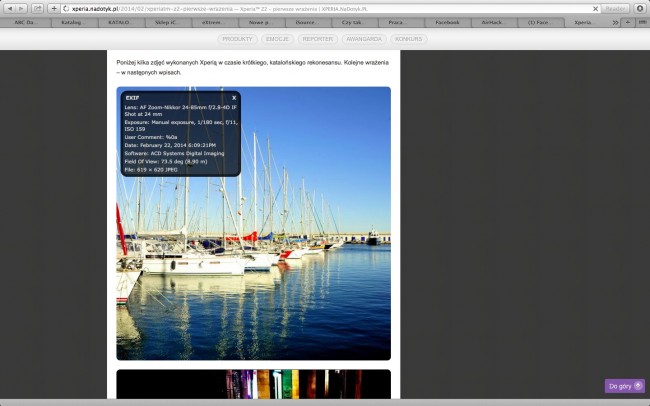Image resolution: width=650 pixels, height=406 pixels.
Task: Show all tabs overview icon
Action: [x=642, y=22]
